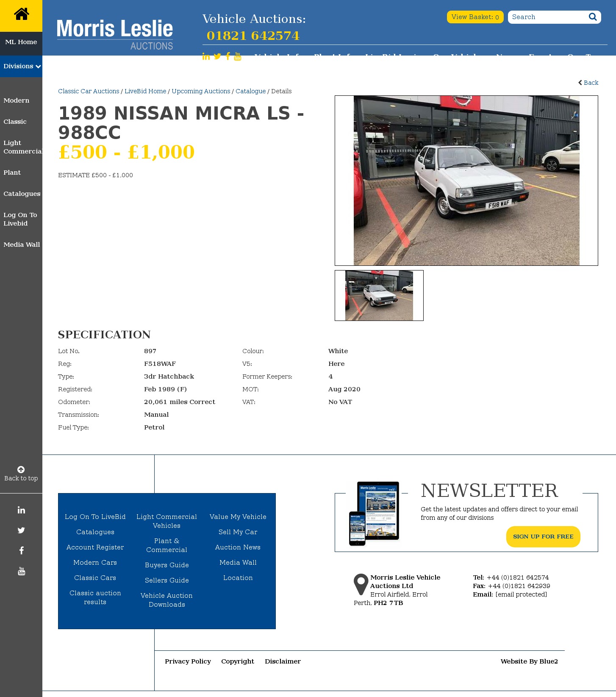The height and width of the screenshot is (697, 616).
Task: Open Website By Blue2 link
Action: click(529, 661)
